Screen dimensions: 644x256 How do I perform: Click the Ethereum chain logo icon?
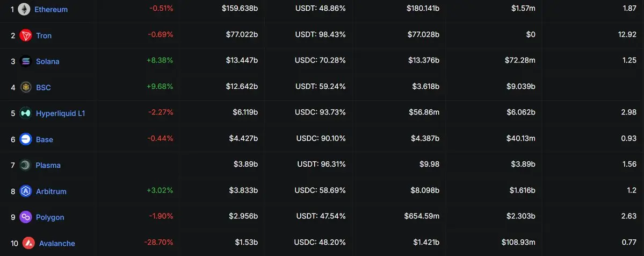coord(24,9)
